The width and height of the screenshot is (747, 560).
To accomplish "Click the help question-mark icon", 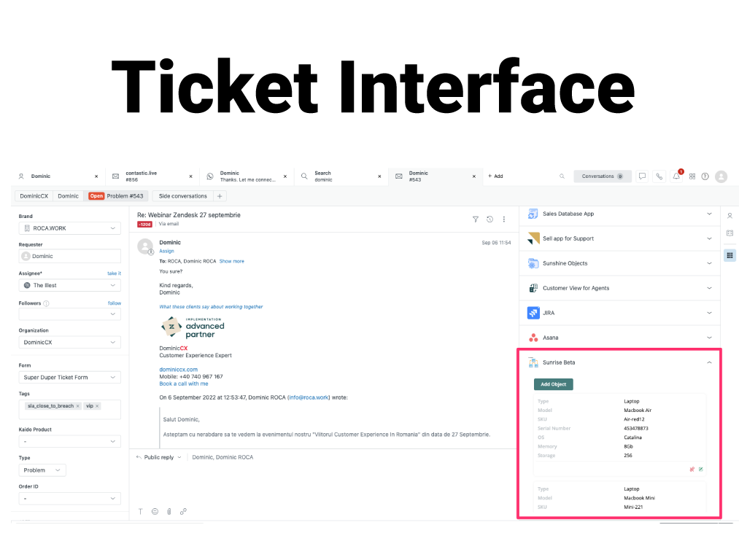I will [705, 176].
